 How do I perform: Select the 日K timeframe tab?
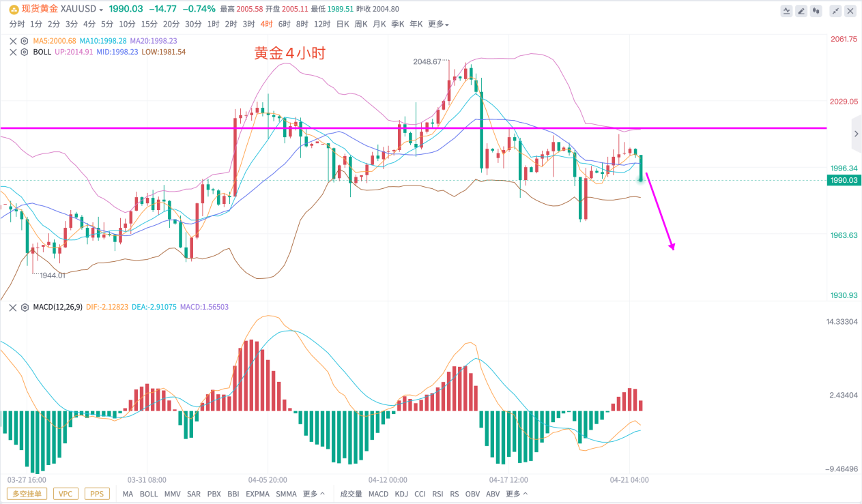click(343, 24)
